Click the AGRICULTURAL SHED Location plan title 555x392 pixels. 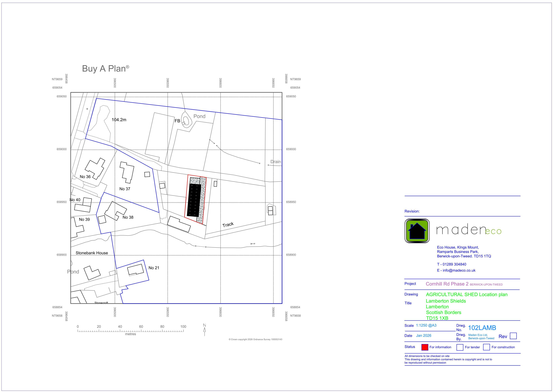point(467,294)
